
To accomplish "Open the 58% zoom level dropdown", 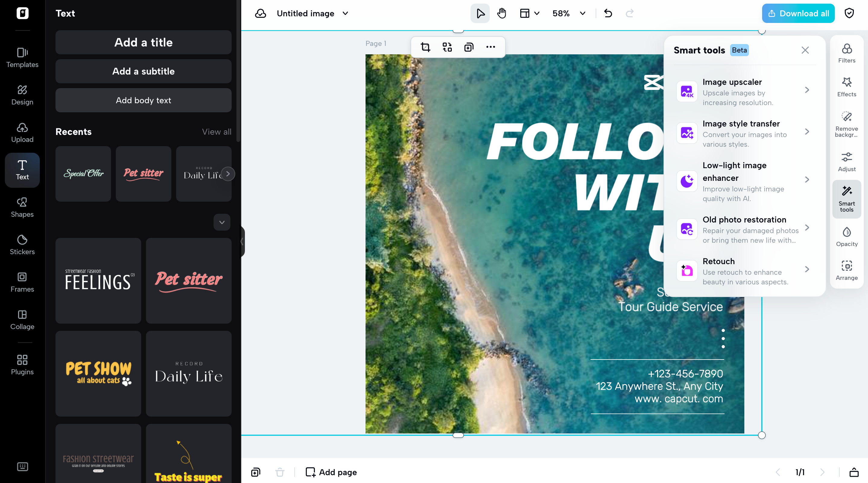I will (x=569, y=14).
